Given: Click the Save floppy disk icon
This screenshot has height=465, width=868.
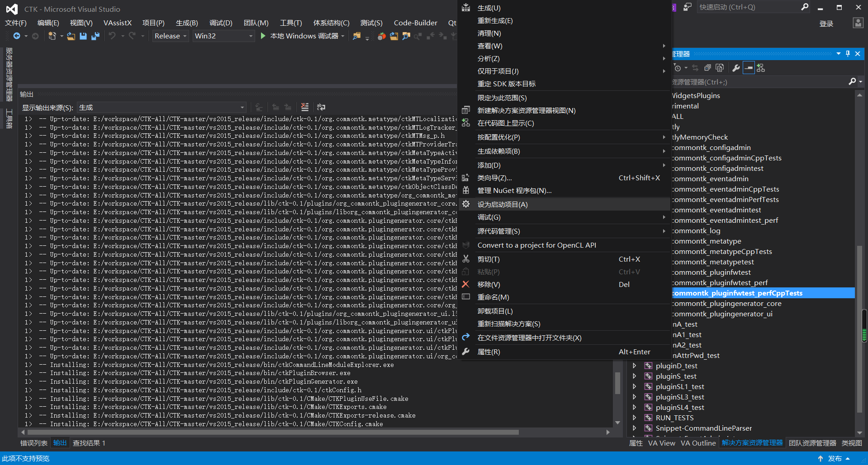Looking at the screenshot, I should 83,36.
